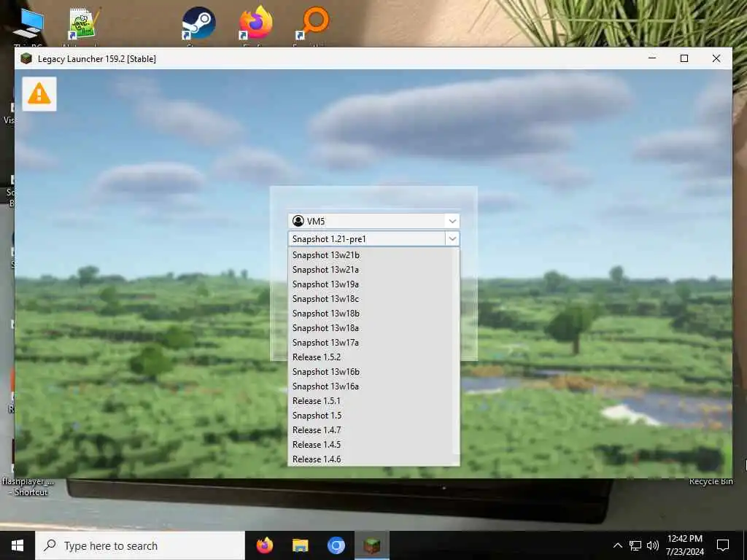Open the clock showing 12:42 PM
This screenshot has height=560, width=747.
click(x=684, y=545)
